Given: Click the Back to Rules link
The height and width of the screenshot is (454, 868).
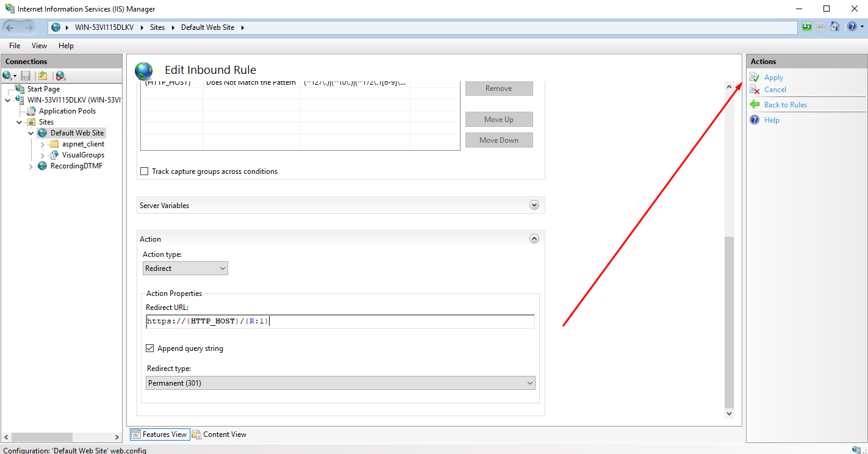Looking at the screenshot, I should coord(785,105).
